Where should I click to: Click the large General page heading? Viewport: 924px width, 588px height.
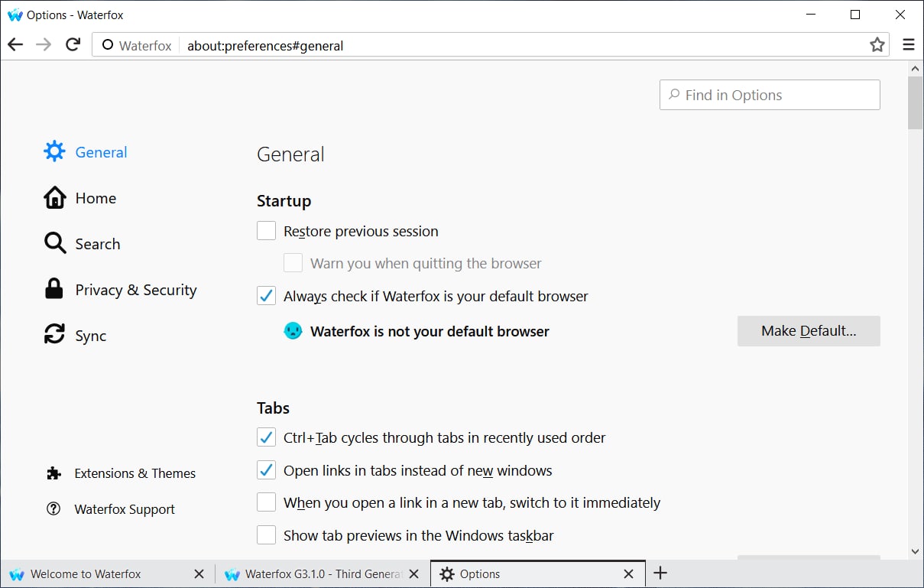[x=290, y=154]
